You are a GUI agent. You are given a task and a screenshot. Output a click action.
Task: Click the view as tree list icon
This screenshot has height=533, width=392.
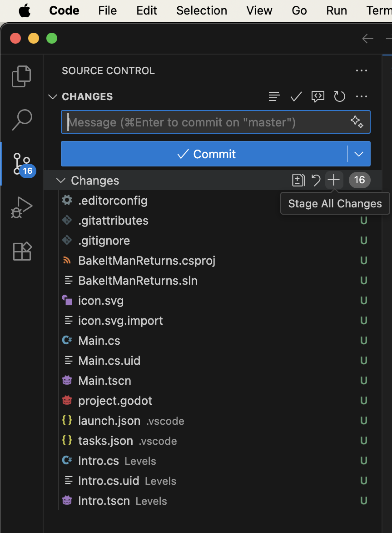coord(274,96)
